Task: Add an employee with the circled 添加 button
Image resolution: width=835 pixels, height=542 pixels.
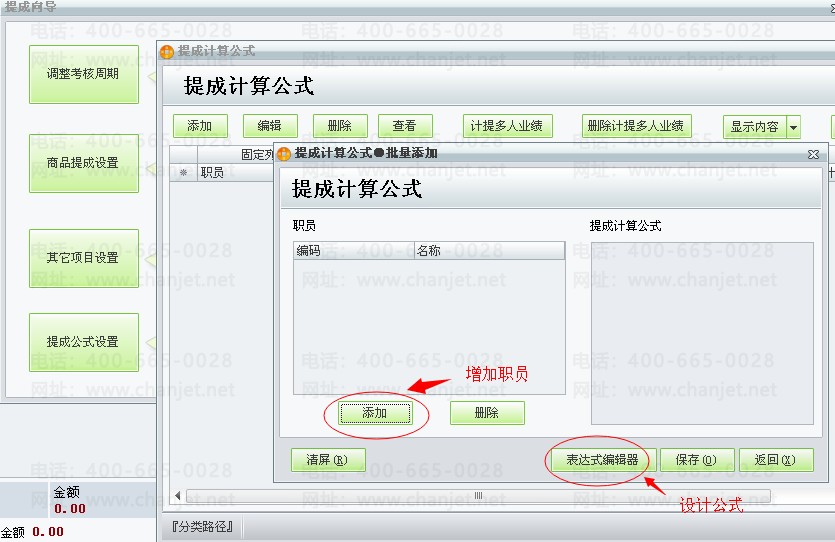Action: pos(375,413)
